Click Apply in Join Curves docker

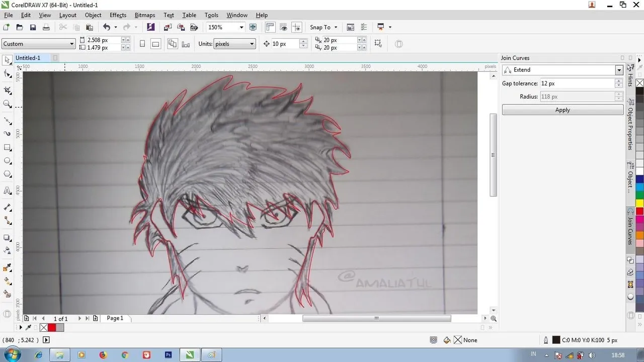tap(562, 110)
